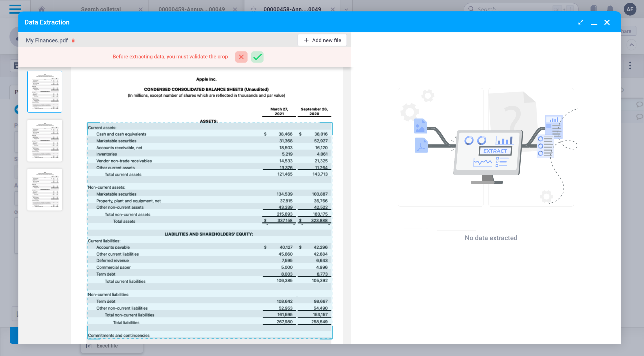Screen dimensions: 644x356
Task: Select the third page thumbnail
Action: (45, 189)
